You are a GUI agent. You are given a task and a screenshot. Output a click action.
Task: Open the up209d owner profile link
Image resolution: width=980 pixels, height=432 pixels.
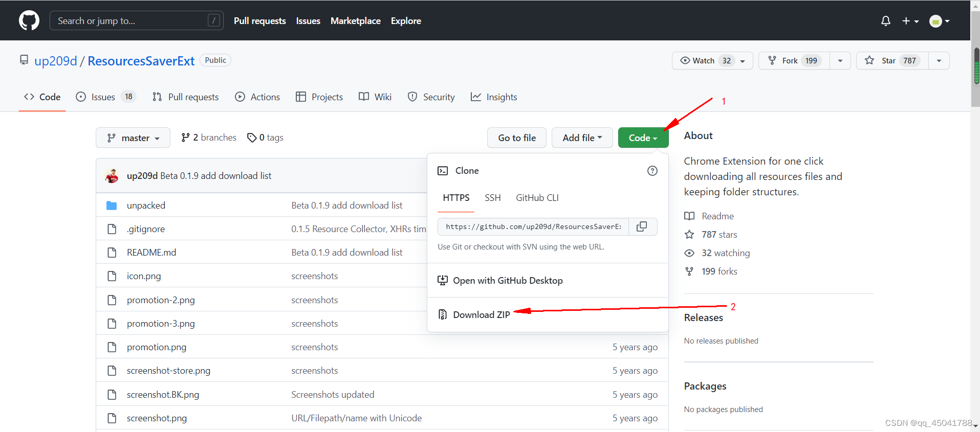pos(56,61)
